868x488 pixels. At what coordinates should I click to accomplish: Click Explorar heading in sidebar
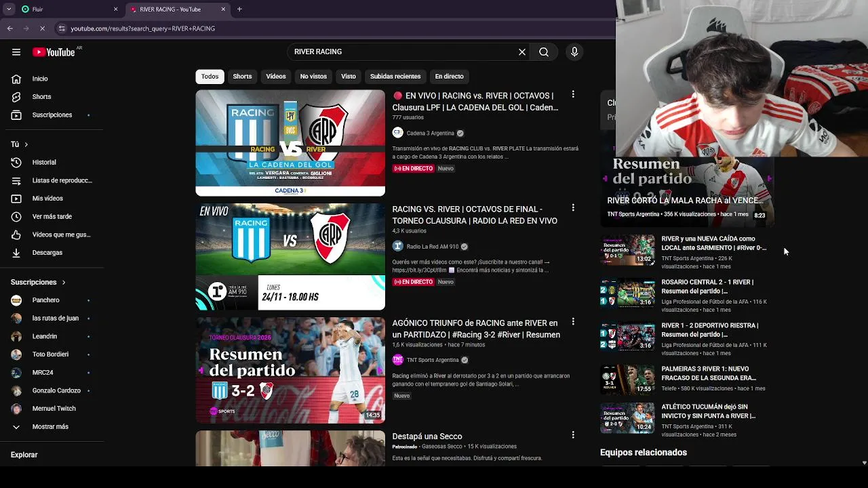pos(24,455)
